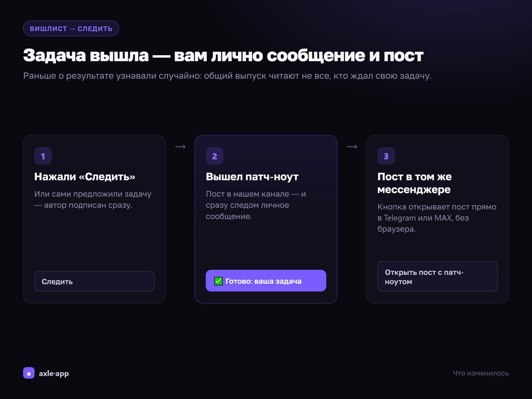Click the step 3 number badge
Viewport: 532px width, 399px height.
(x=386, y=156)
